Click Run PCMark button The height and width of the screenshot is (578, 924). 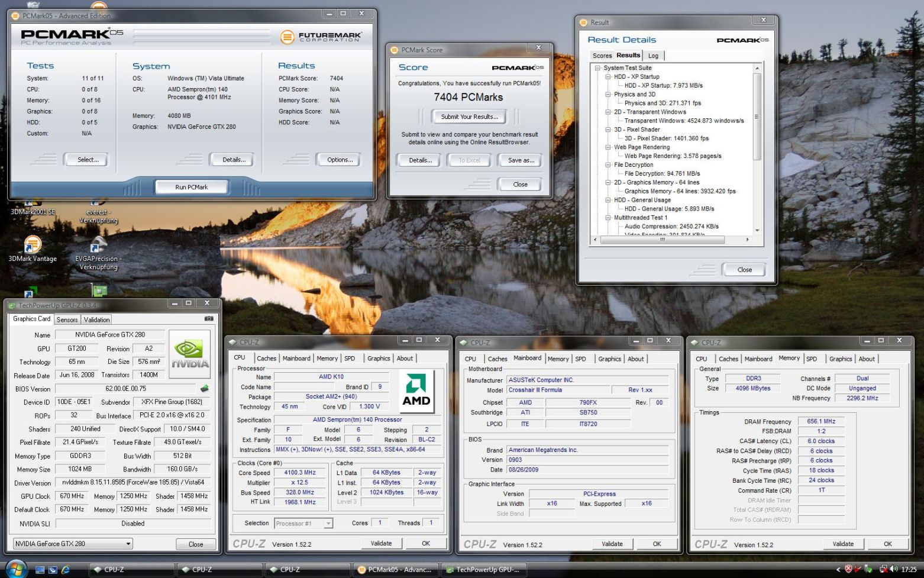[x=192, y=187]
